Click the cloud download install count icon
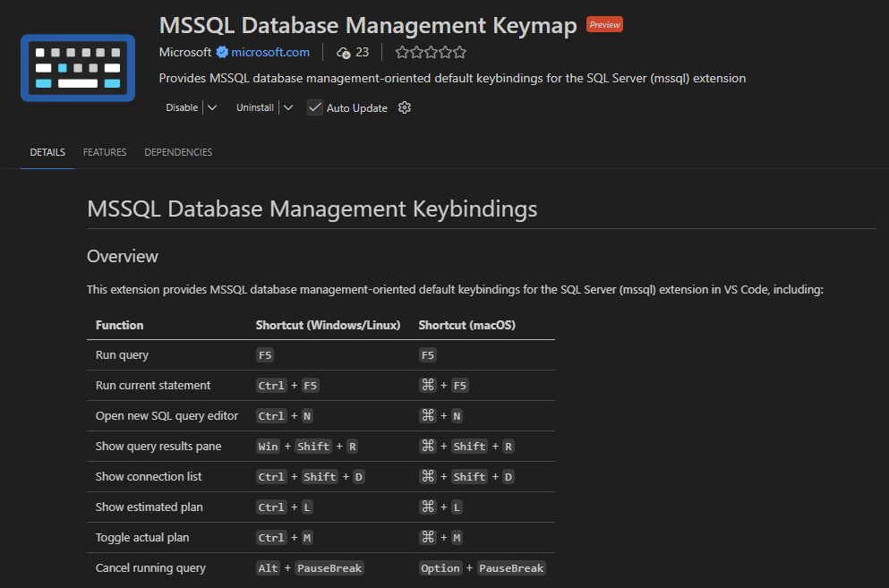This screenshot has height=588, width=889. (x=344, y=52)
